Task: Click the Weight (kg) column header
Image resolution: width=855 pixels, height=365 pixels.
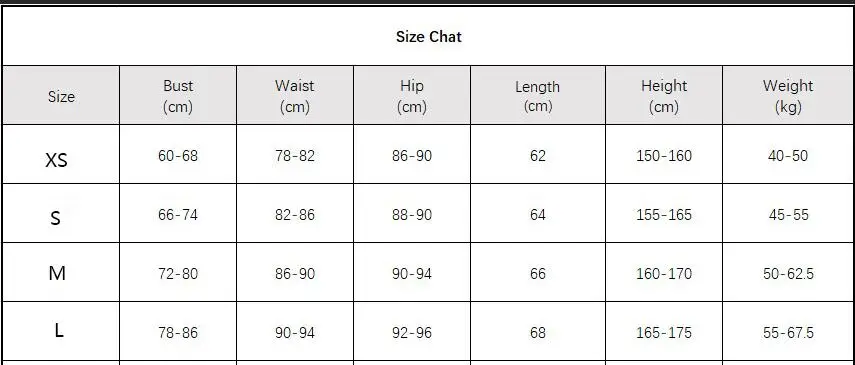Action: 788,95
